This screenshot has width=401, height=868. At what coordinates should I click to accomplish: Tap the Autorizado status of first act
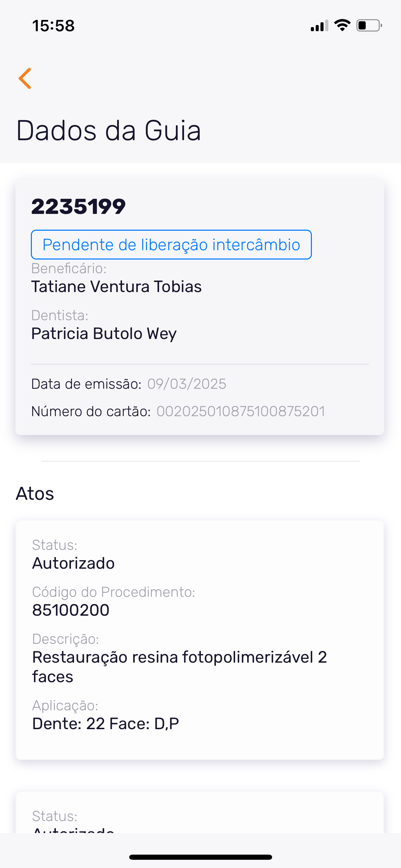click(73, 563)
